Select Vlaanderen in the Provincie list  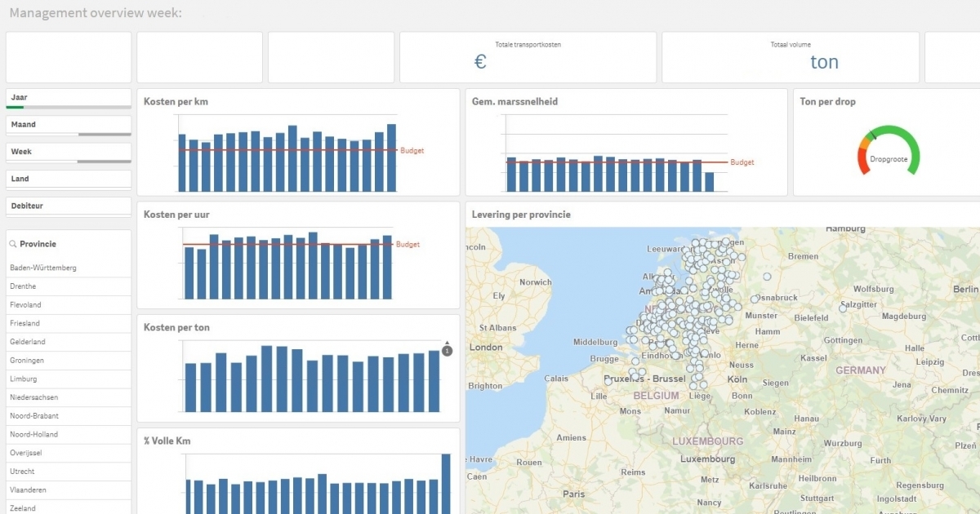click(69, 490)
